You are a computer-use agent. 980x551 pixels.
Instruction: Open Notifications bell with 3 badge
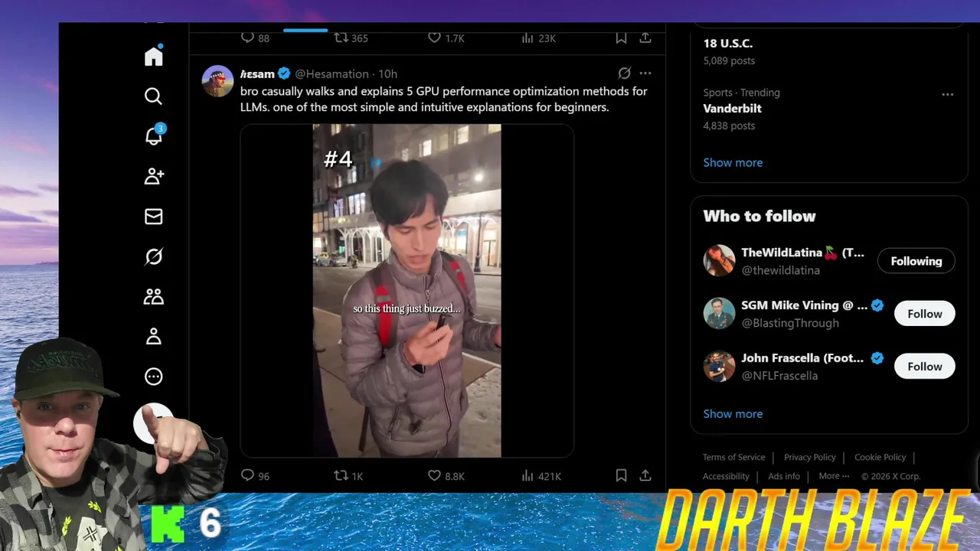pyautogui.click(x=154, y=135)
